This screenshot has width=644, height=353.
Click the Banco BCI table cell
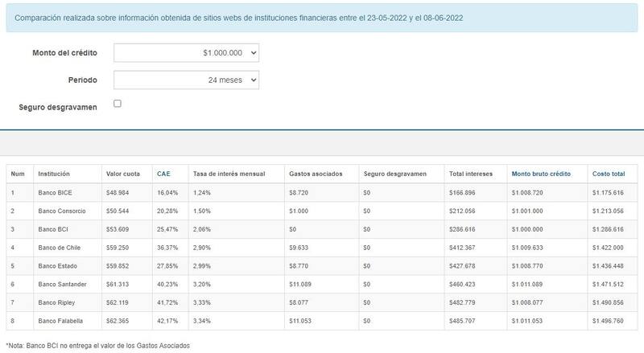[54, 229]
